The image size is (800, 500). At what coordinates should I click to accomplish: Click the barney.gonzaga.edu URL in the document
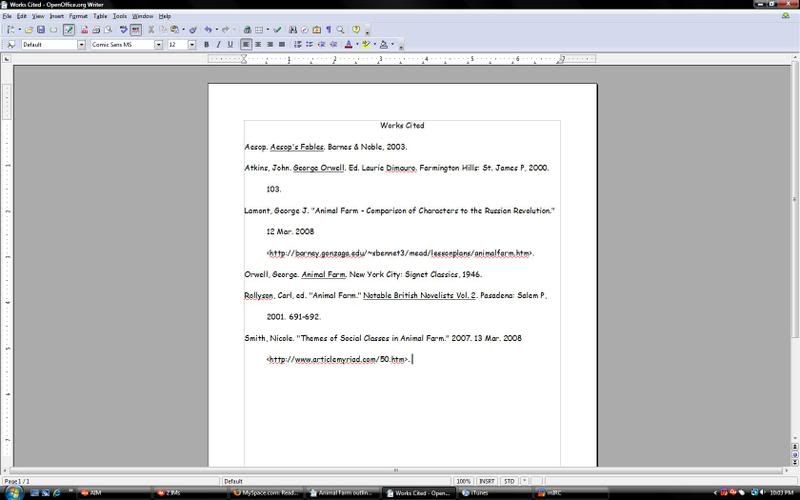tap(400, 253)
